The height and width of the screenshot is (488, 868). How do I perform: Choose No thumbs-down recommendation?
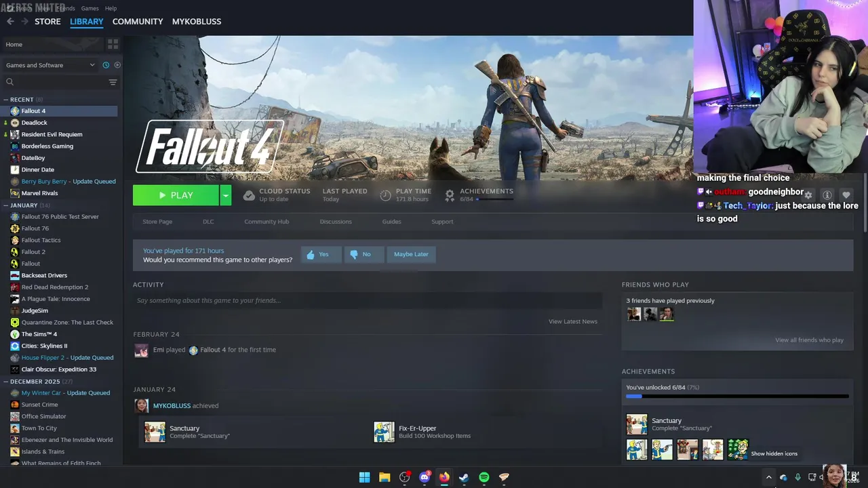coord(363,254)
